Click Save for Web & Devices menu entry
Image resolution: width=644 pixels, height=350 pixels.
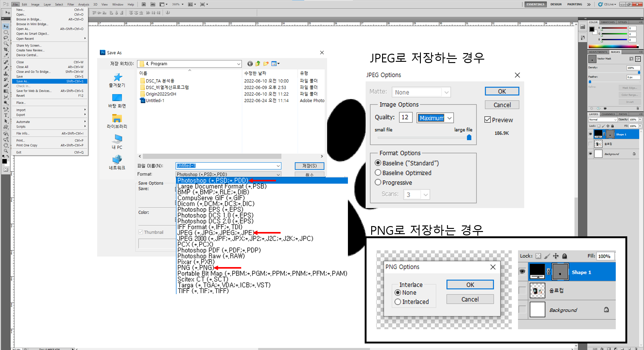[34, 91]
